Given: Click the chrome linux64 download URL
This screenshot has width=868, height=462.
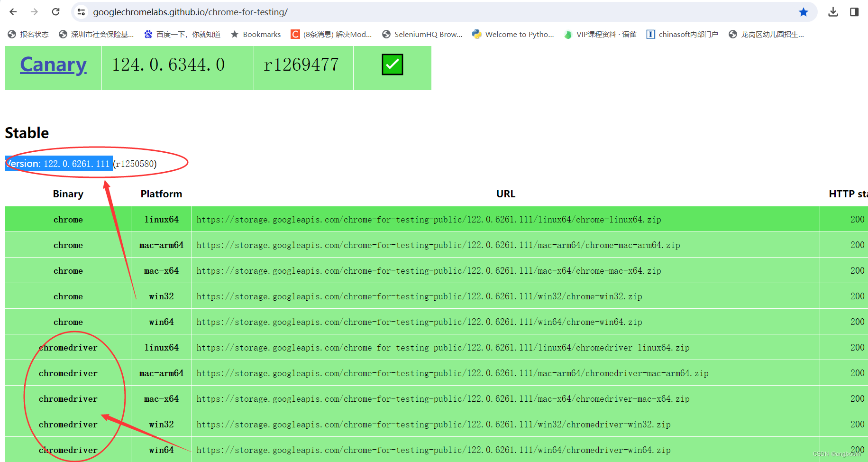Looking at the screenshot, I should coord(429,220).
